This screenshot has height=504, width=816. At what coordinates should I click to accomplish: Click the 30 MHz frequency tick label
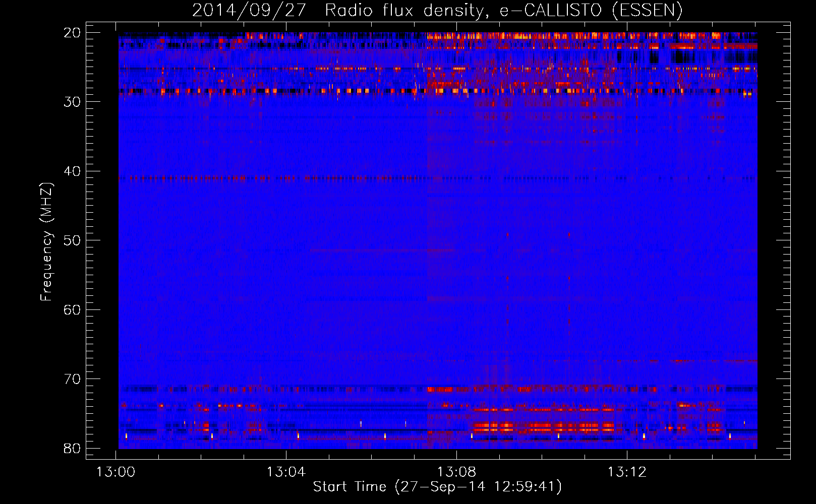click(x=73, y=102)
